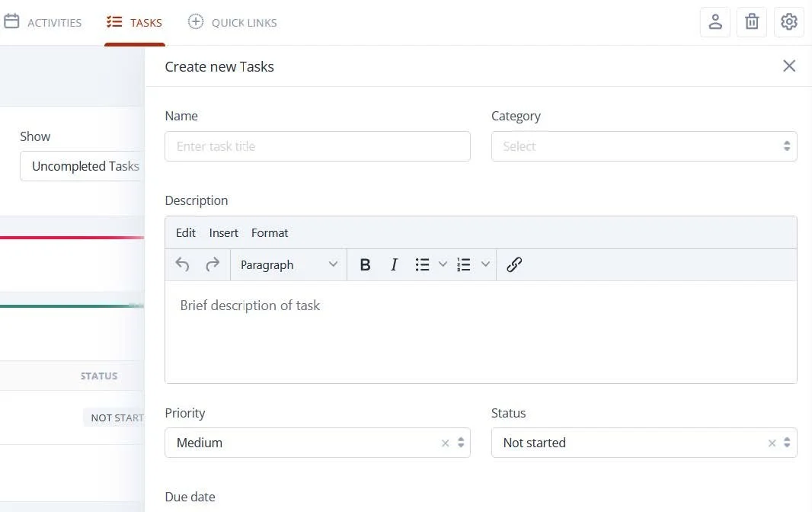The height and width of the screenshot is (512, 812).
Task: Expand the Paragraph style dropdown
Action: point(288,264)
